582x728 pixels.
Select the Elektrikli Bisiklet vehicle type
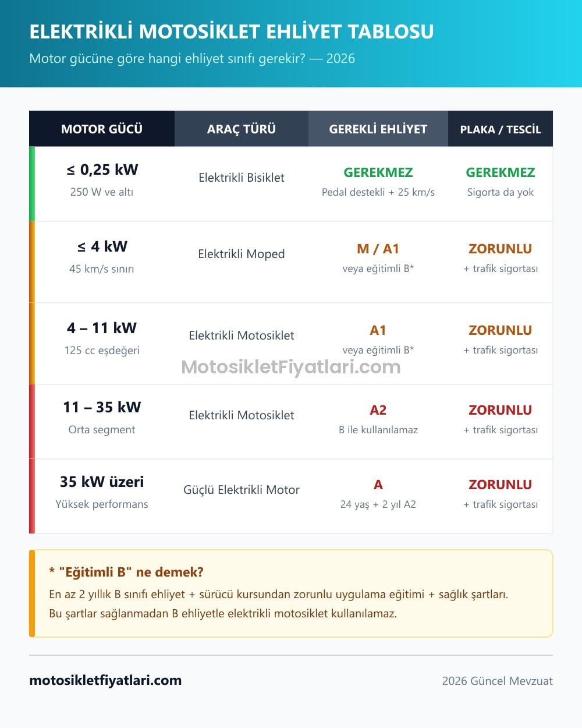242,178
